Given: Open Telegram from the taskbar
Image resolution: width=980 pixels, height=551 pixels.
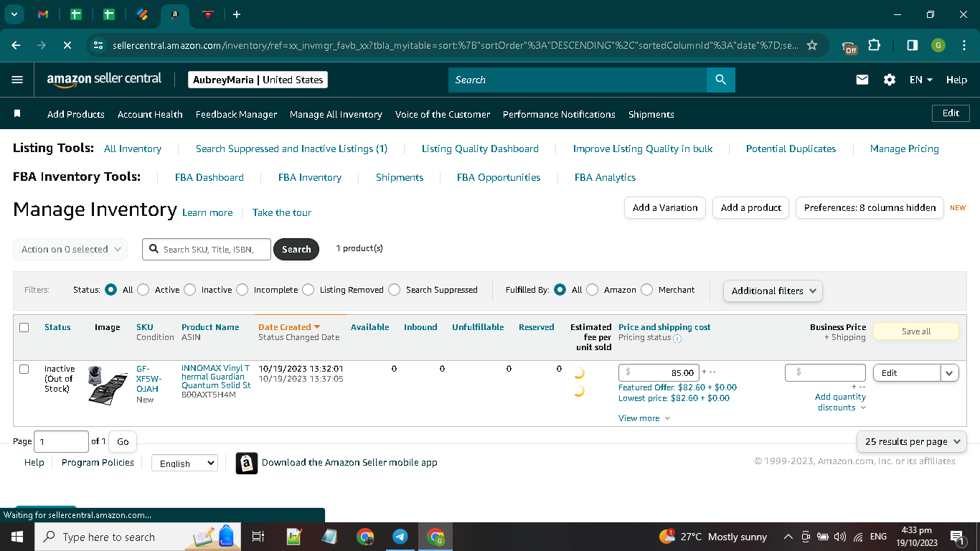Looking at the screenshot, I should 400,537.
